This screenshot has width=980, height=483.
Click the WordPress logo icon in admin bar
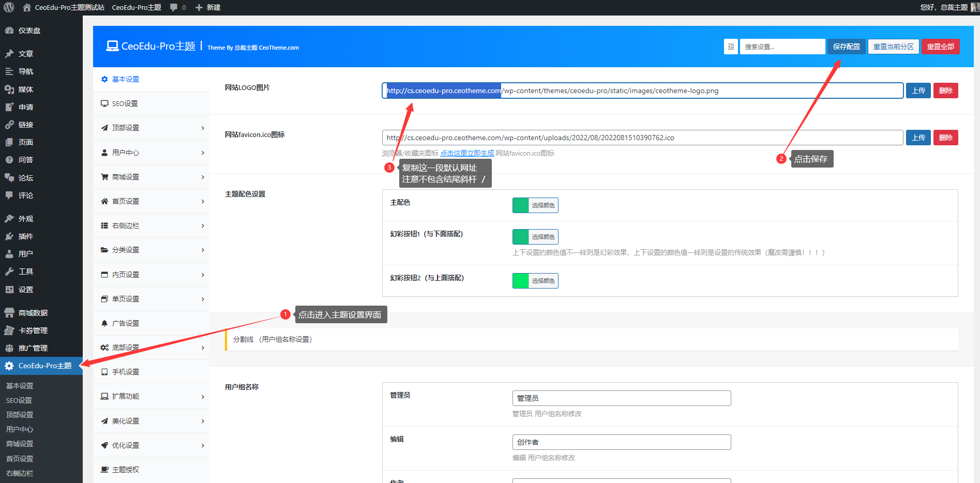[9, 7]
